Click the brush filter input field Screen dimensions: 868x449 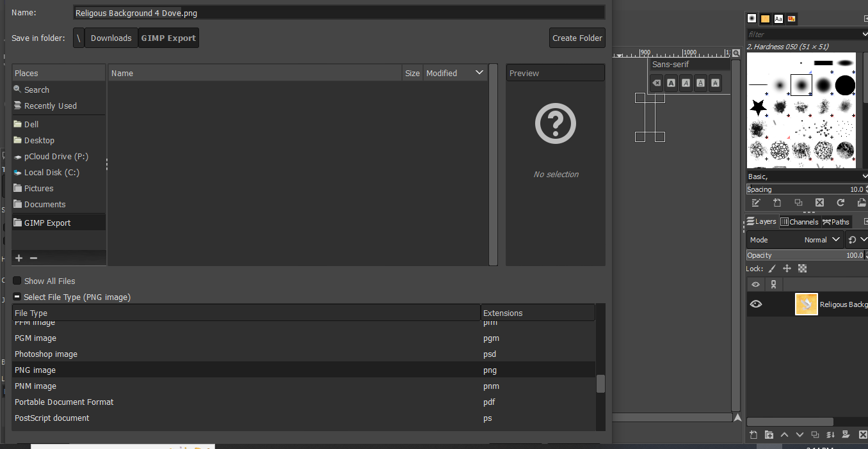(x=803, y=34)
